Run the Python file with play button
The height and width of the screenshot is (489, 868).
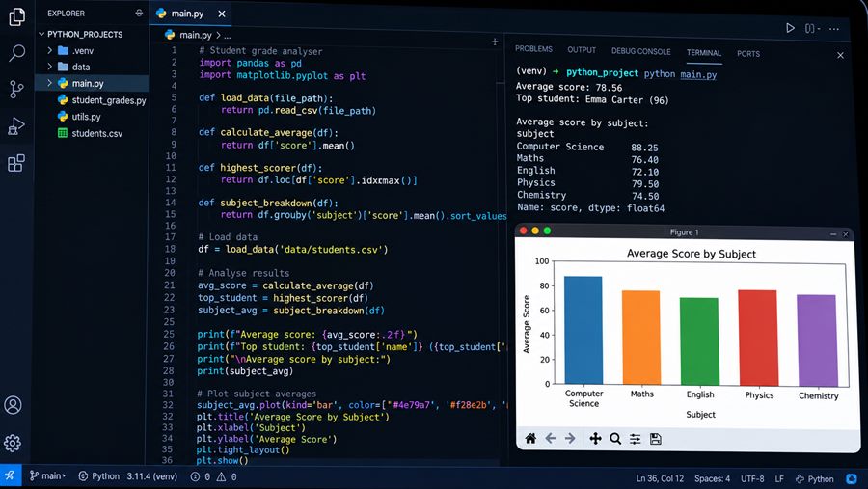click(790, 28)
